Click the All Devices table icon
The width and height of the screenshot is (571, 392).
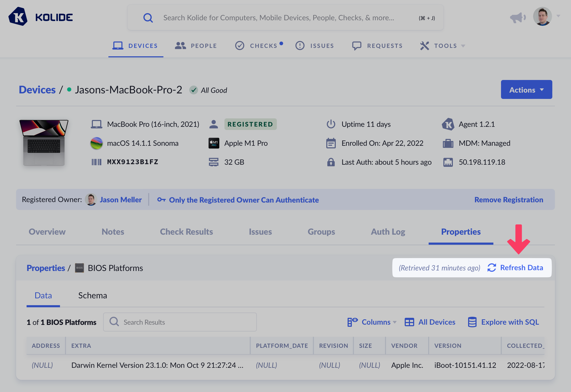pos(409,322)
